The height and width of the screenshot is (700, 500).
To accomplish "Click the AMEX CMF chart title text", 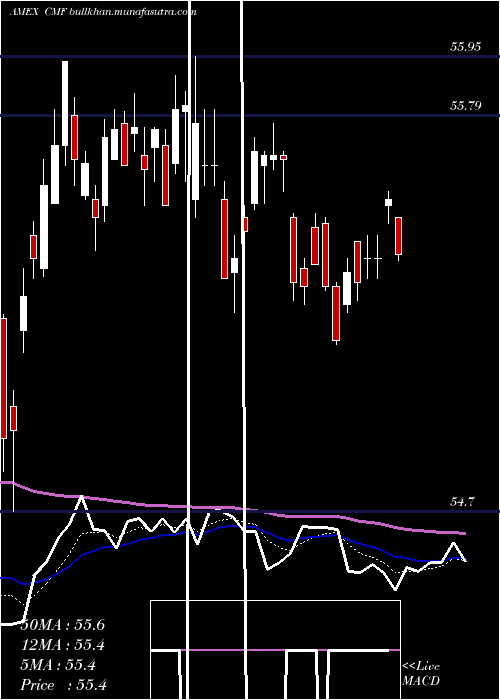I will (x=38, y=12).
